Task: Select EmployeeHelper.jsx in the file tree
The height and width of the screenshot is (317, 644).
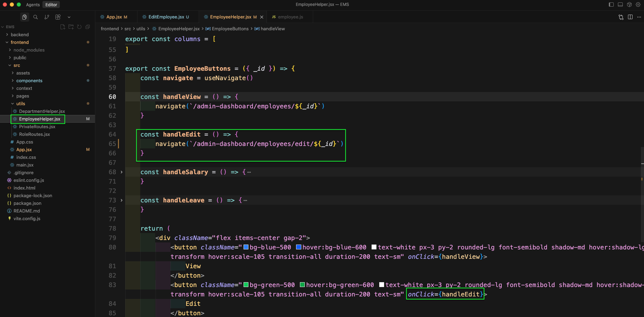Action: coord(47,119)
